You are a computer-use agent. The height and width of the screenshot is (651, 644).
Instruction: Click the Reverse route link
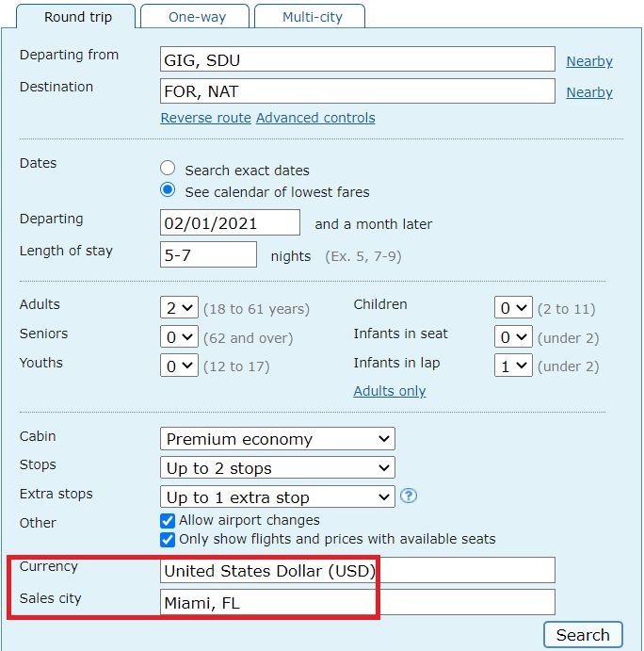click(206, 118)
